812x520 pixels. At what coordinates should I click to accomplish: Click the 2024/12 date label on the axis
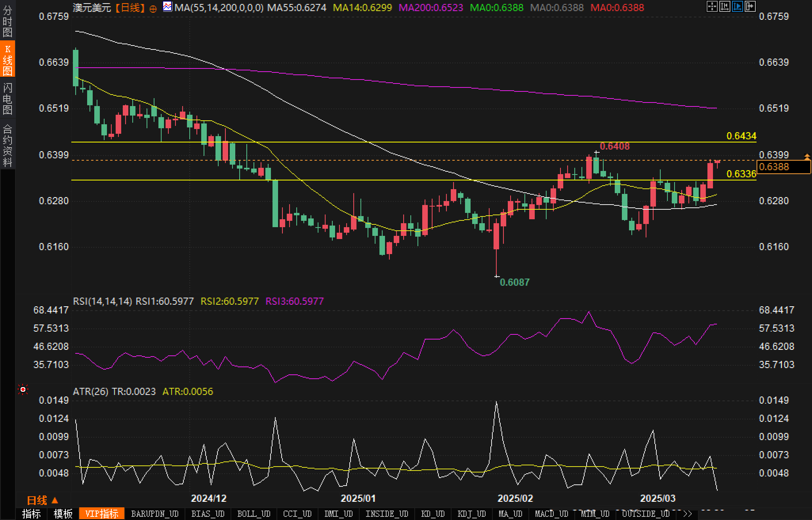point(209,498)
